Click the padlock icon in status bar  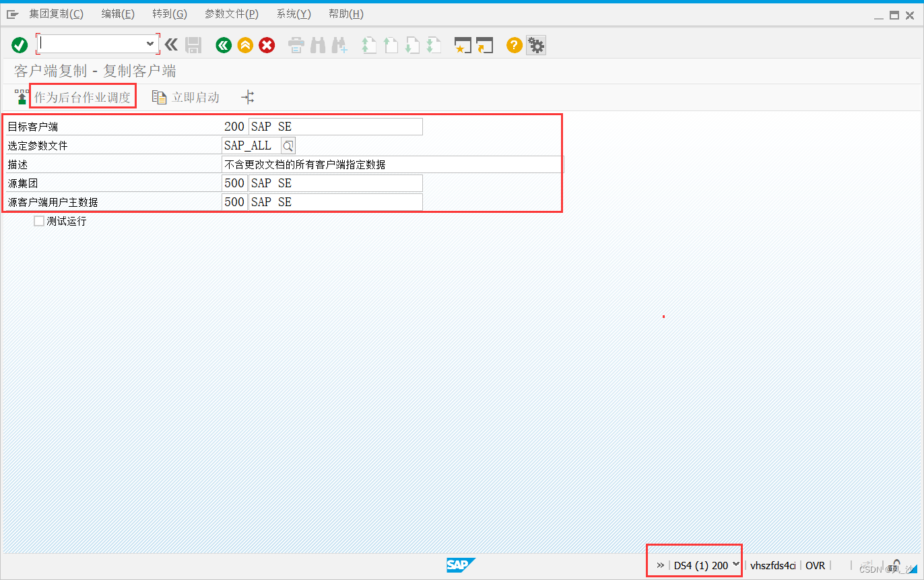(896, 565)
